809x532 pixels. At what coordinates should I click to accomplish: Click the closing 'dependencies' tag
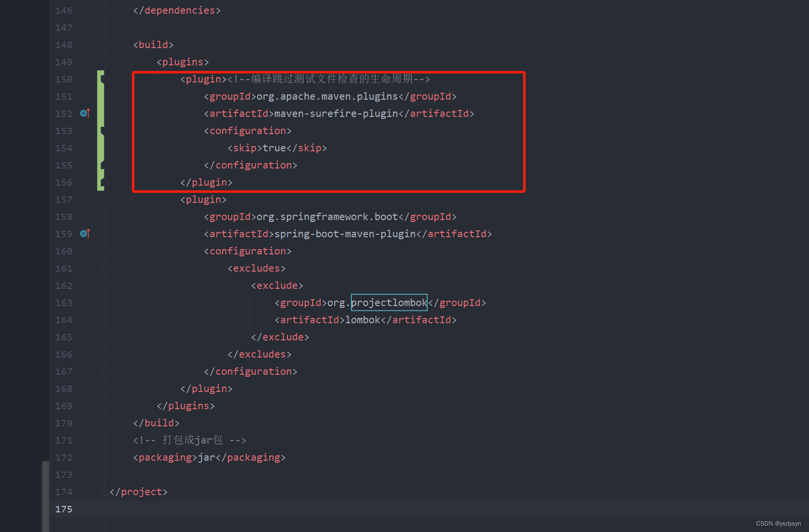[x=177, y=10]
